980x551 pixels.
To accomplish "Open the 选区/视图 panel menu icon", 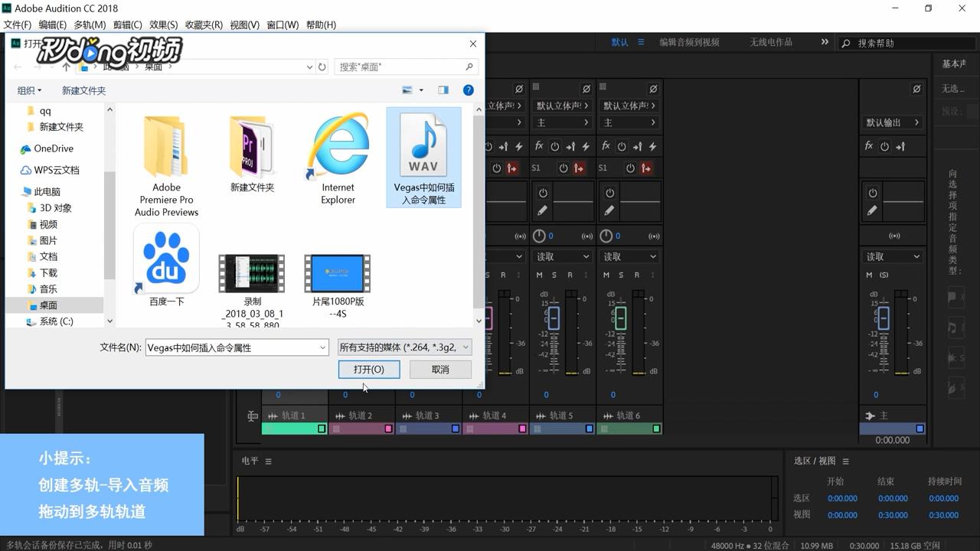I will pyautogui.click(x=845, y=461).
